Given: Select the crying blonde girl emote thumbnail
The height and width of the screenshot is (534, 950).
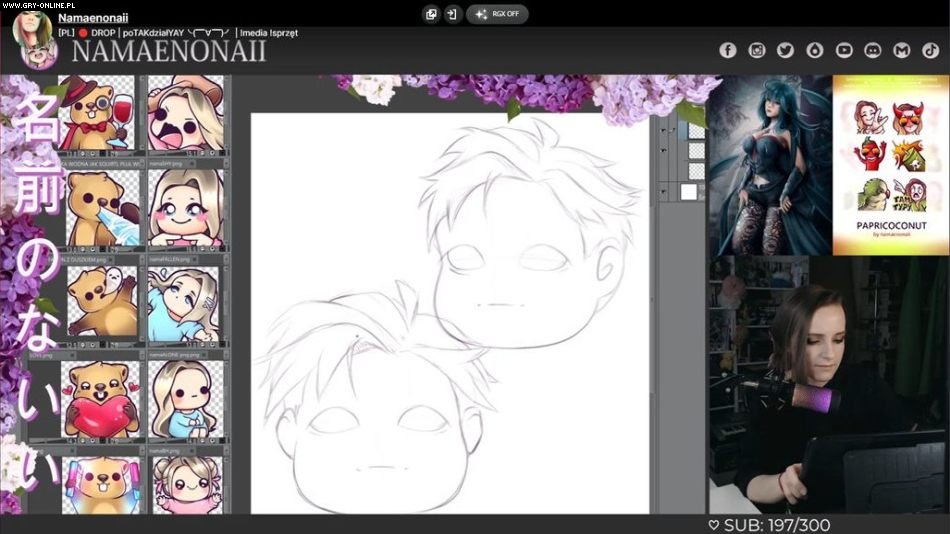Looking at the screenshot, I should pyautogui.click(x=186, y=114).
